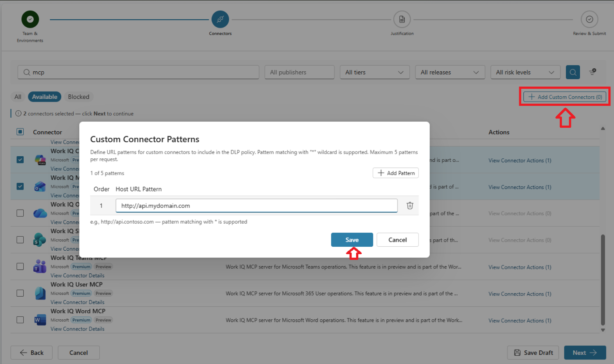Click the Add Pattern button

[396, 173]
